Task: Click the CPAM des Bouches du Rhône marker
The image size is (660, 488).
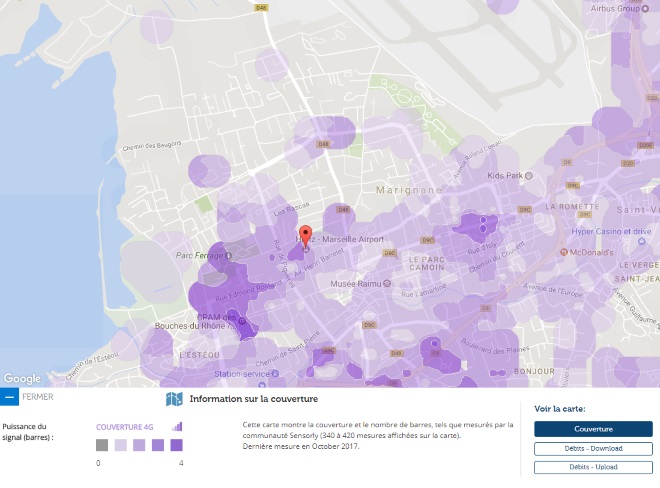Action: click(242, 321)
